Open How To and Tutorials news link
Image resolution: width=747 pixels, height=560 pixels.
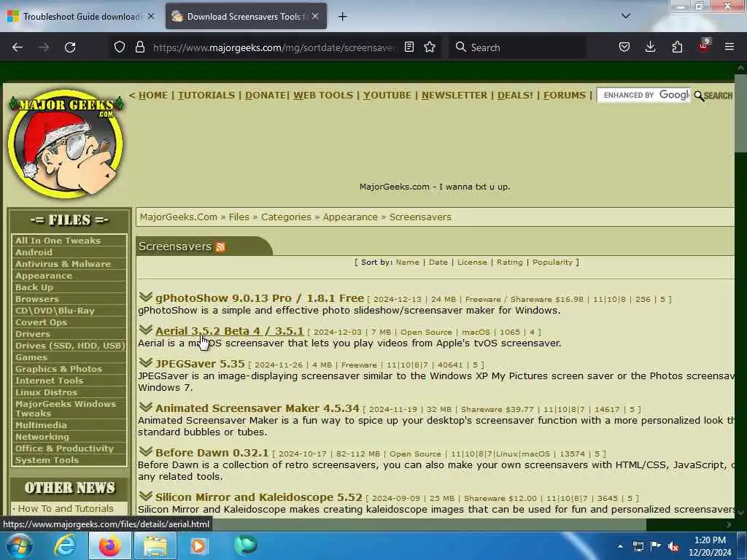[66, 508]
